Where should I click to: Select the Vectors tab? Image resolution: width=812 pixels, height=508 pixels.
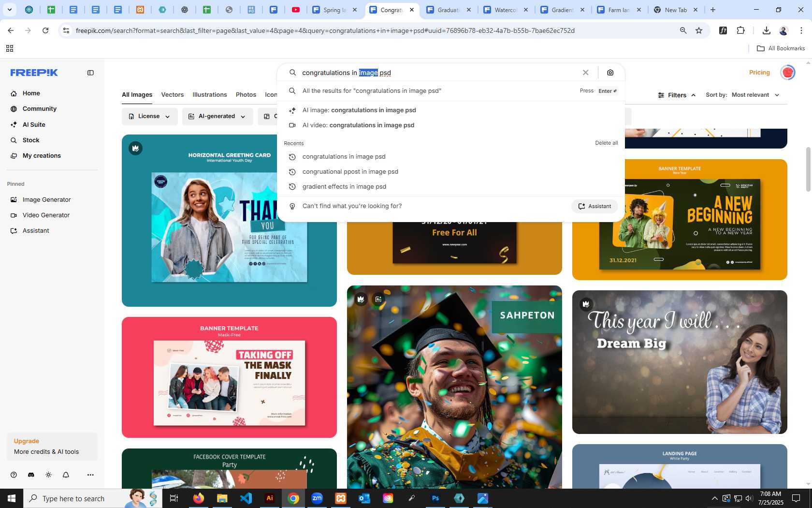(173, 95)
